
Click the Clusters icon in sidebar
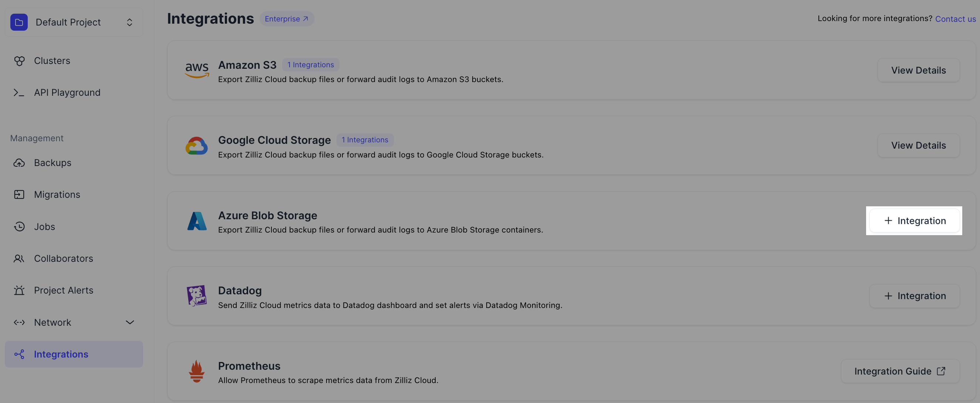click(x=19, y=61)
